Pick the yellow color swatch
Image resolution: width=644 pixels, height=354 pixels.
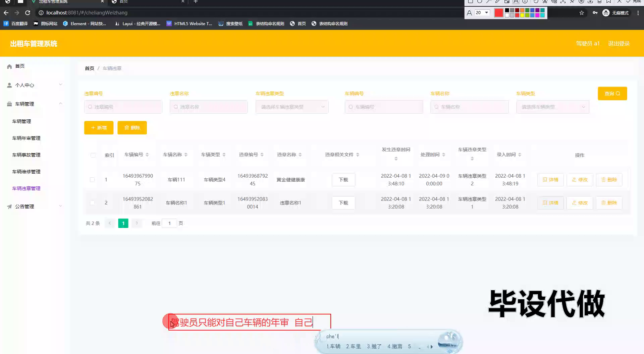pyautogui.click(x=522, y=15)
